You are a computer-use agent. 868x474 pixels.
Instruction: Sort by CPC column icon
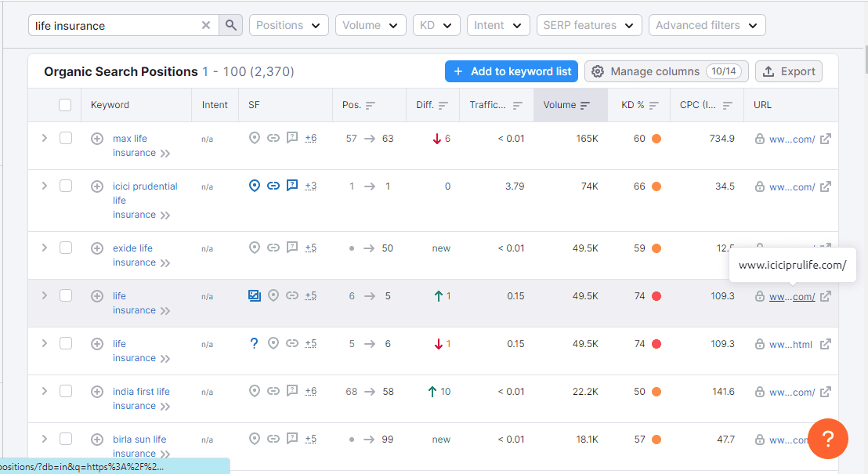[728, 105]
